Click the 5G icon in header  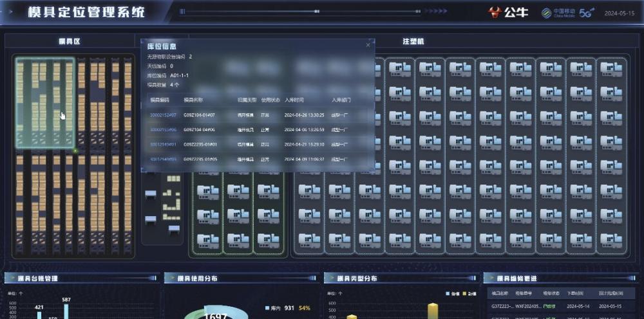tap(587, 12)
